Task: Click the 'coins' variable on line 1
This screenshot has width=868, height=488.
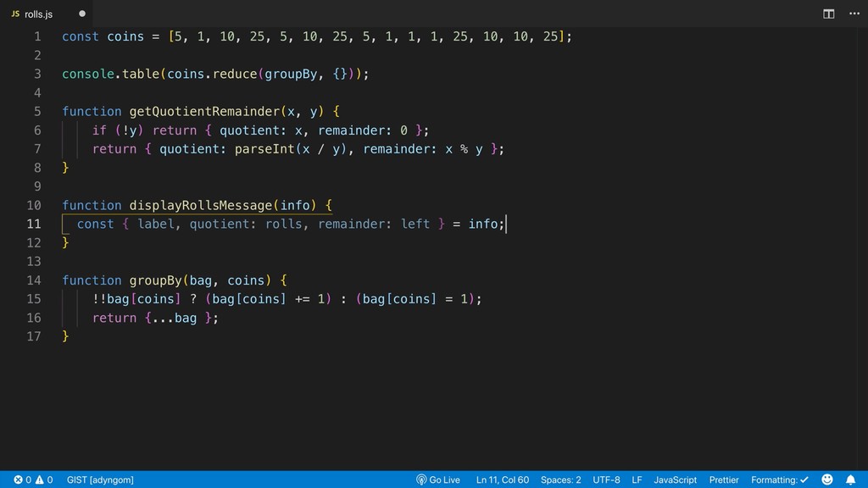Action: click(125, 36)
